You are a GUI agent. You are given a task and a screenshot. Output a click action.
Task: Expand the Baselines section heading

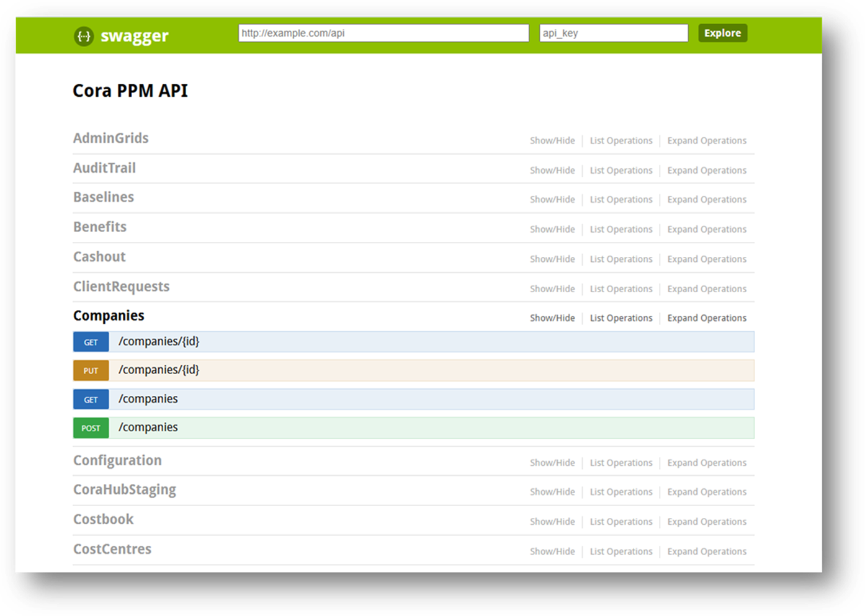click(104, 197)
